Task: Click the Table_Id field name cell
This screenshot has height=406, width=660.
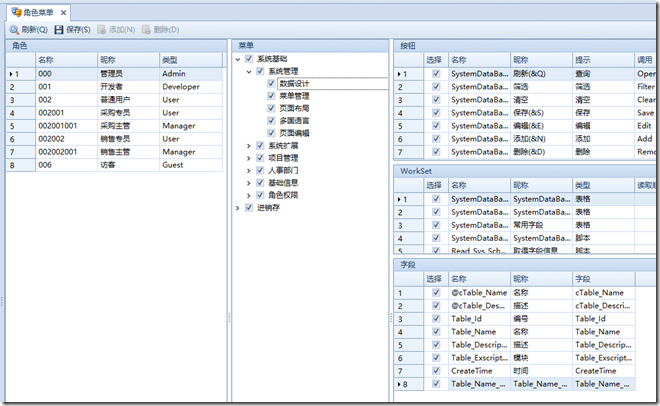Action: [479, 319]
